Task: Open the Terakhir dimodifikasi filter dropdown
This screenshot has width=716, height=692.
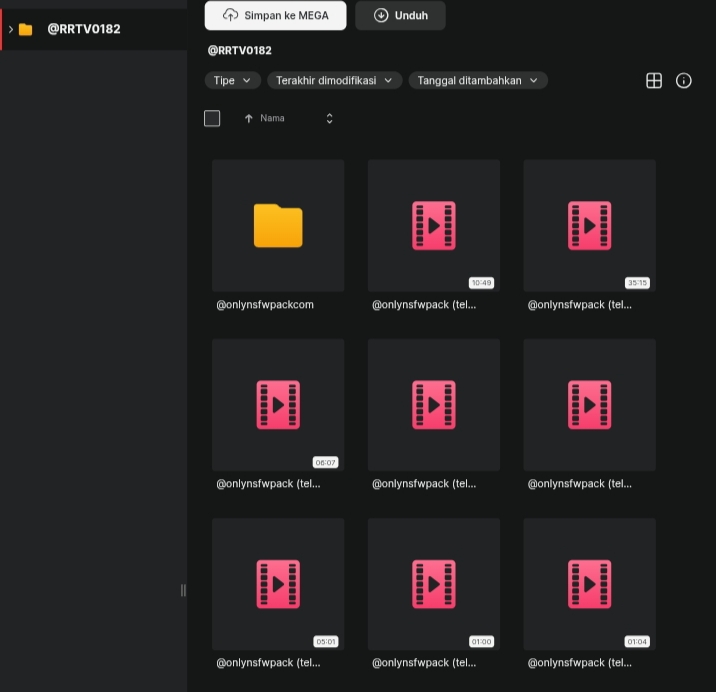Action: [334, 80]
